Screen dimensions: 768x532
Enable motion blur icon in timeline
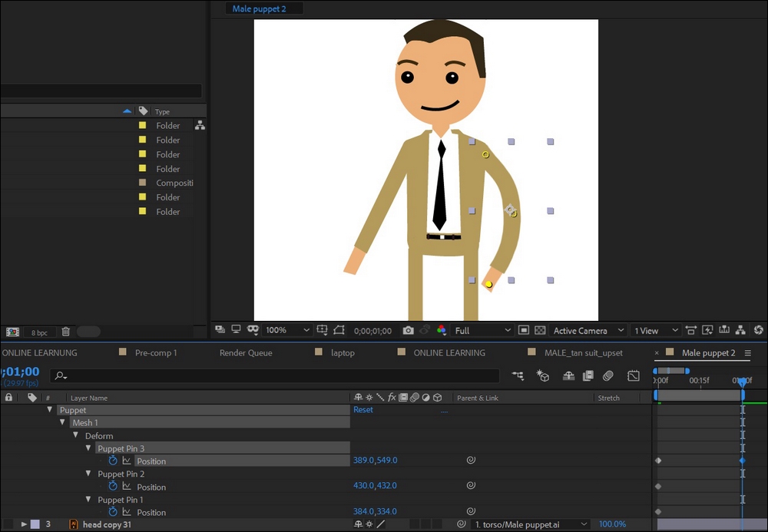607,376
